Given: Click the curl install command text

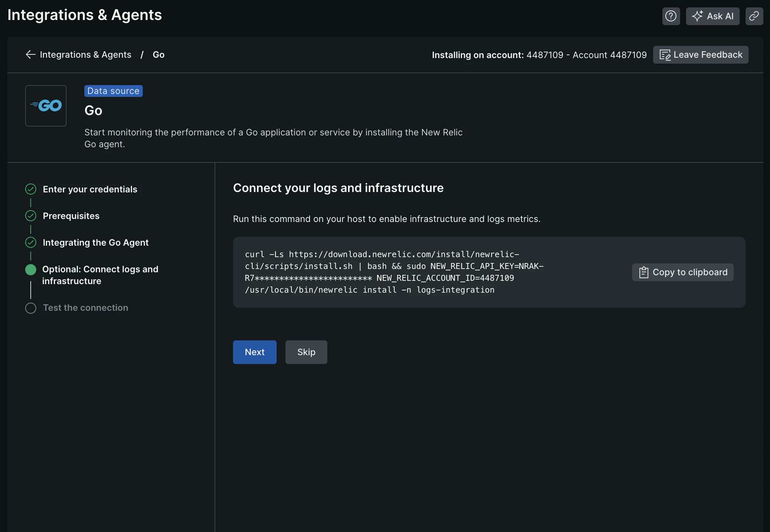Looking at the screenshot, I should pyautogui.click(x=394, y=272).
